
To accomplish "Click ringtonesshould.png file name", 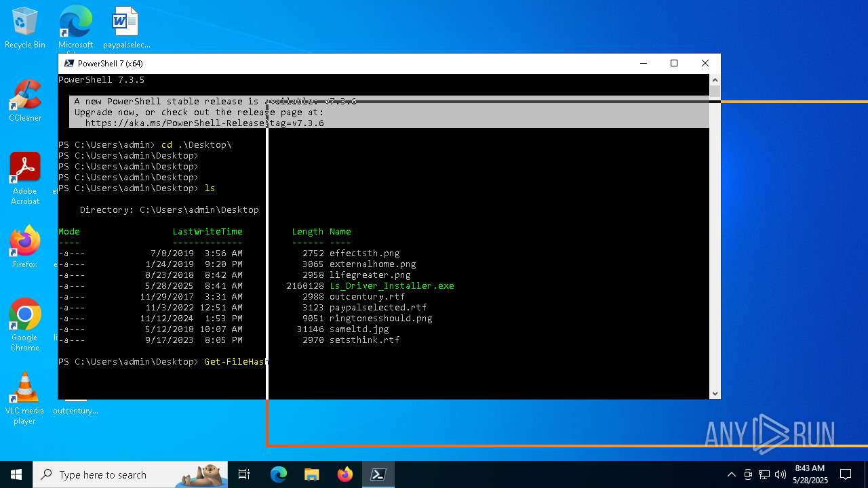I will (380, 319).
